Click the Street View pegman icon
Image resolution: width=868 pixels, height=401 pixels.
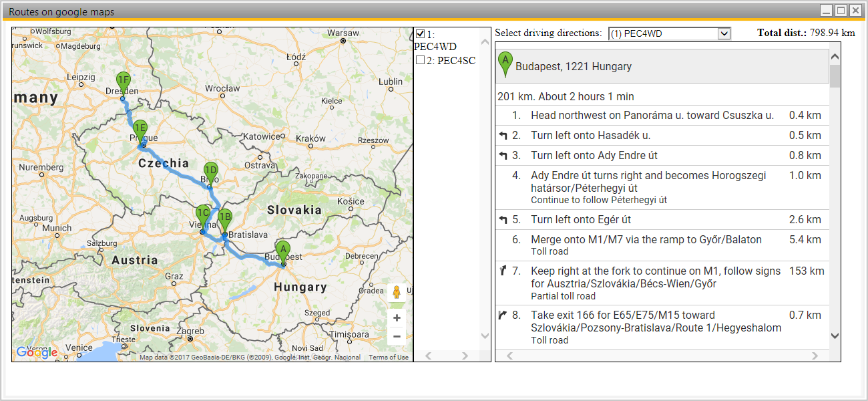[397, 293]
